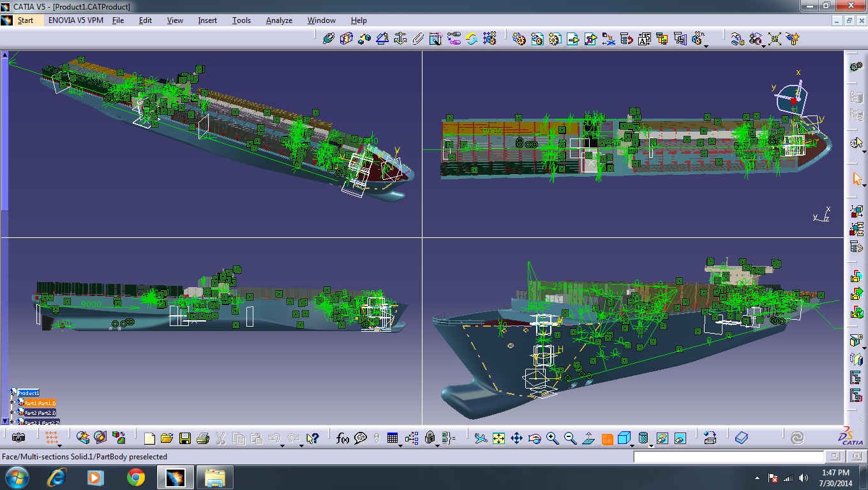Select Product1 in the specification tree
Image resolution: width=868 pixels, height=490 pixels.
[28, 393]
